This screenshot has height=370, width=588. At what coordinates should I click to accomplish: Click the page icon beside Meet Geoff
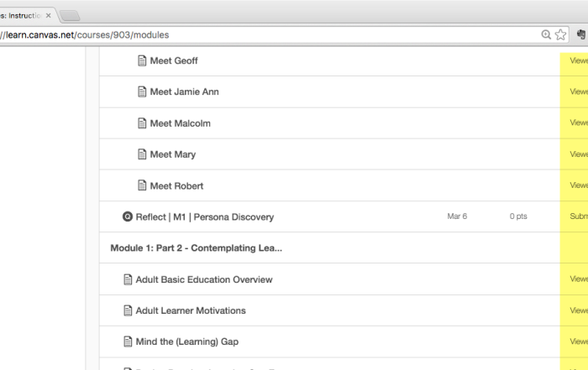142,60
